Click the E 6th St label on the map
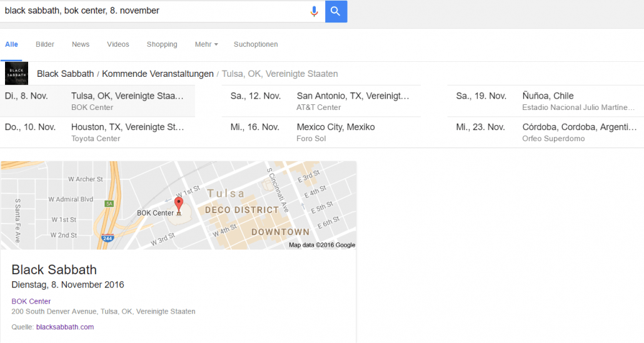The height and width of the screenshot is (343, 644). (329, 222)
